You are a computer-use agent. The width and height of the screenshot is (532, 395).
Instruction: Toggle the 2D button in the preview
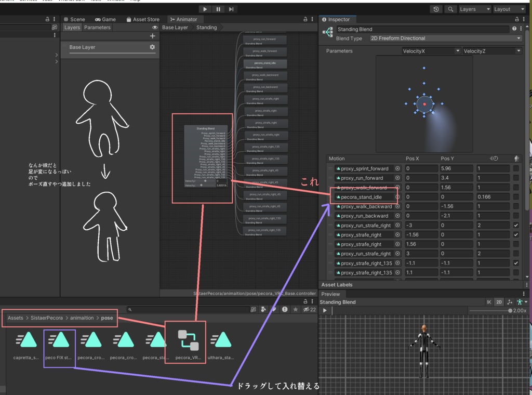pos(499,302)
